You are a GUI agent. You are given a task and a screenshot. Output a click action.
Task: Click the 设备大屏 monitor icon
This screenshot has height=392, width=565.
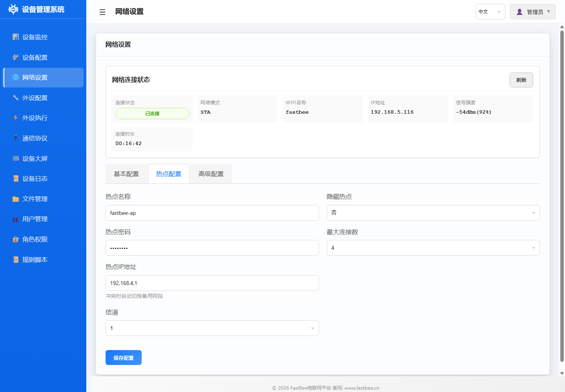click(x=16, y=158)
